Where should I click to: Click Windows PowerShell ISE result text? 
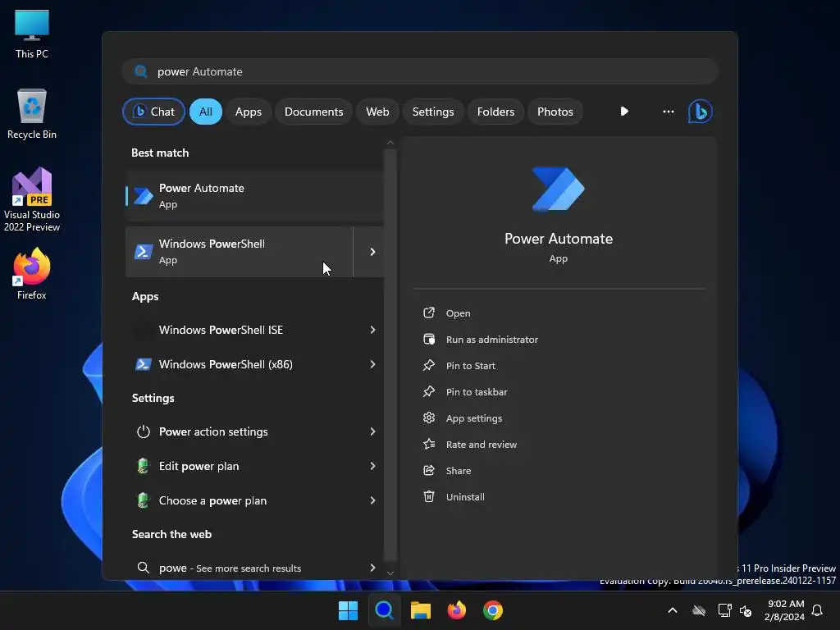221,330
